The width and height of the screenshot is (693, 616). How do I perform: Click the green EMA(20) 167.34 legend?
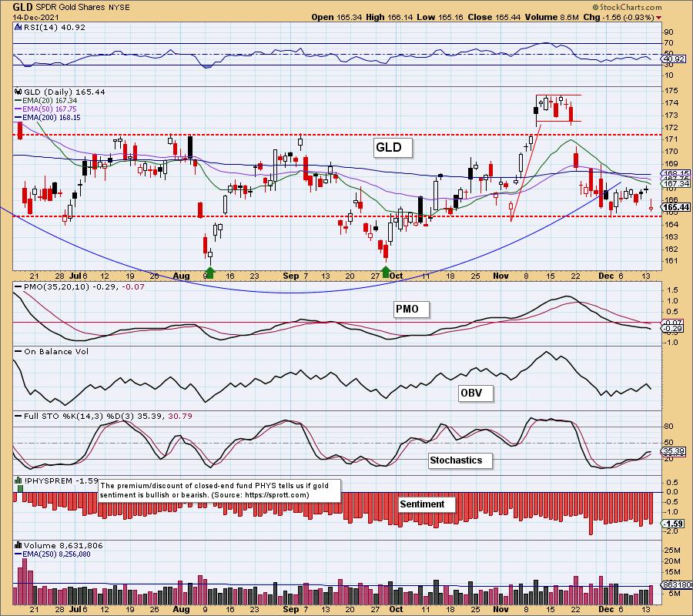pyautogui.click(x=46, y=101)
